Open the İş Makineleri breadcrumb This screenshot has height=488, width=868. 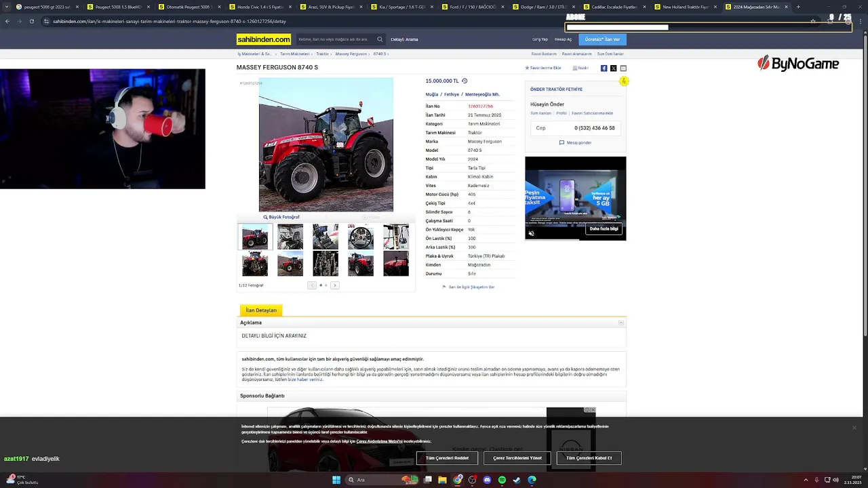click(x=254, y=54)
